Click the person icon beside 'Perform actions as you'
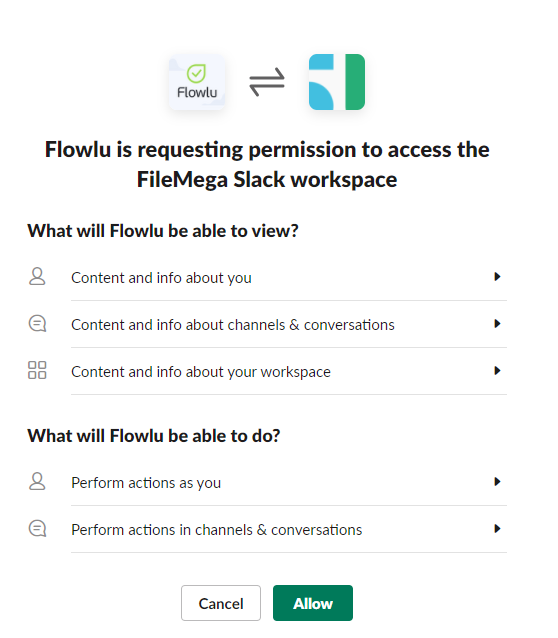 37,482
